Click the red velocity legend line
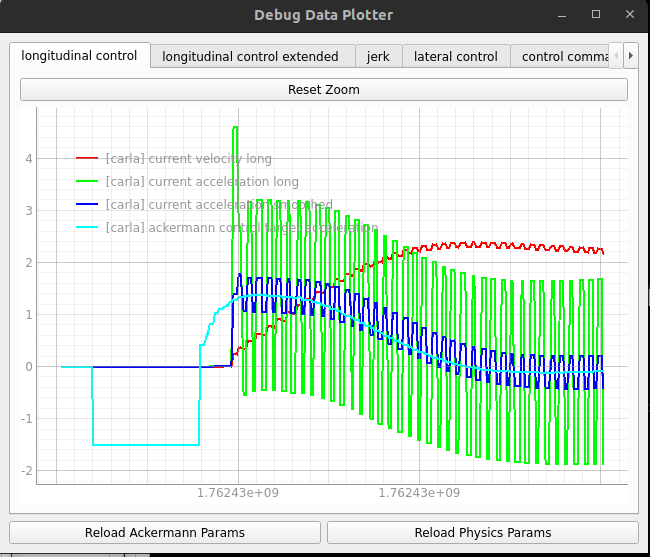650x557 pixels. click(x=87, y=159)
